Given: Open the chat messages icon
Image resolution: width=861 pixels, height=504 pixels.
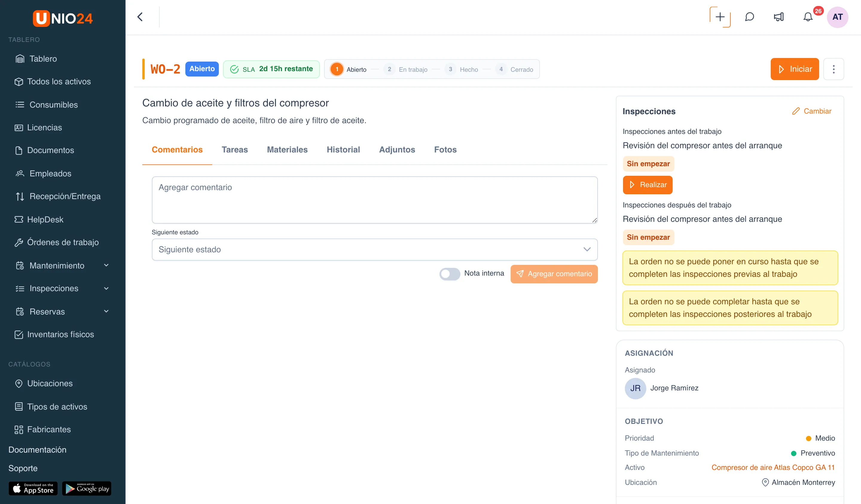Looking at the screenshot, I should 749,17.
